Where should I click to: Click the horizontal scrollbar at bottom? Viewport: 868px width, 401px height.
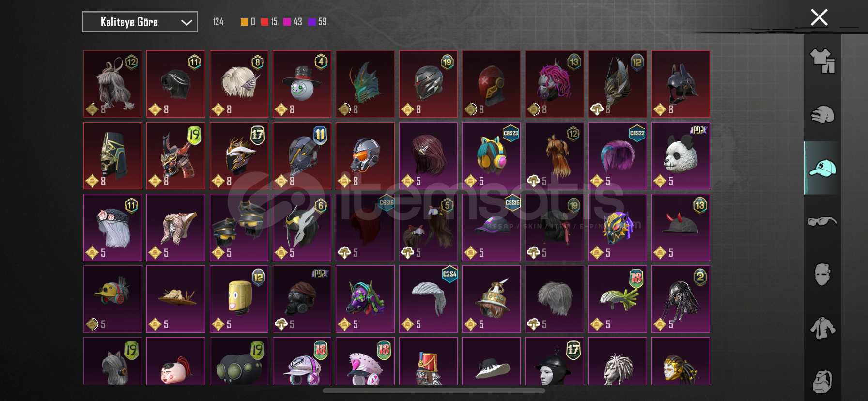pos(434,390)
